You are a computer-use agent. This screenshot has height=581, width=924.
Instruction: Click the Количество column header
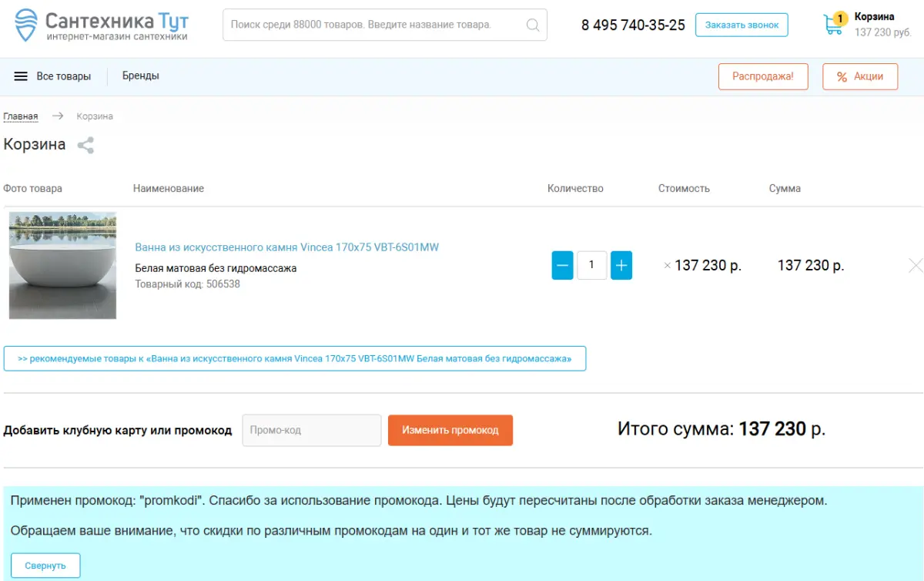575,188
